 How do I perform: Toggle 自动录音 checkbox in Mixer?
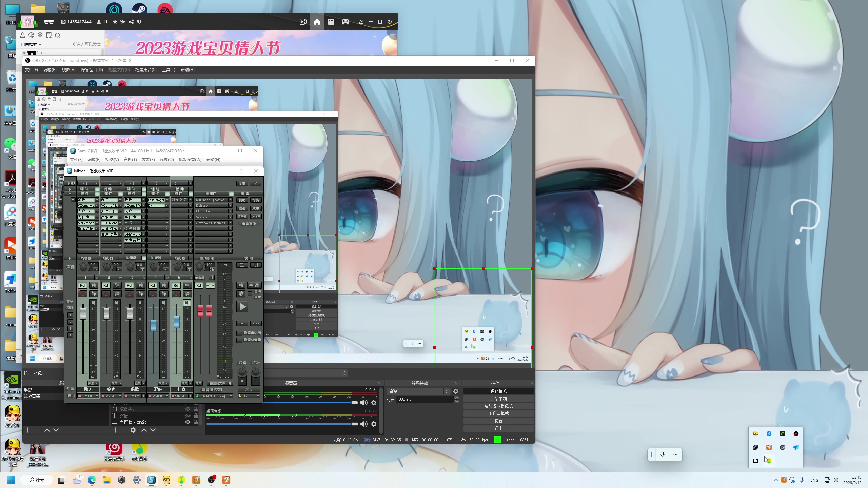click(x=250, y=294)
